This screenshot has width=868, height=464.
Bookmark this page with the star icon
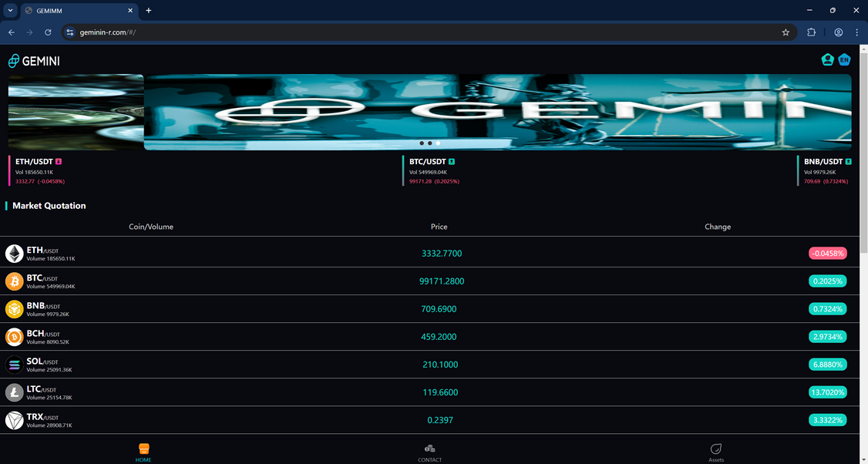(786, 32)
